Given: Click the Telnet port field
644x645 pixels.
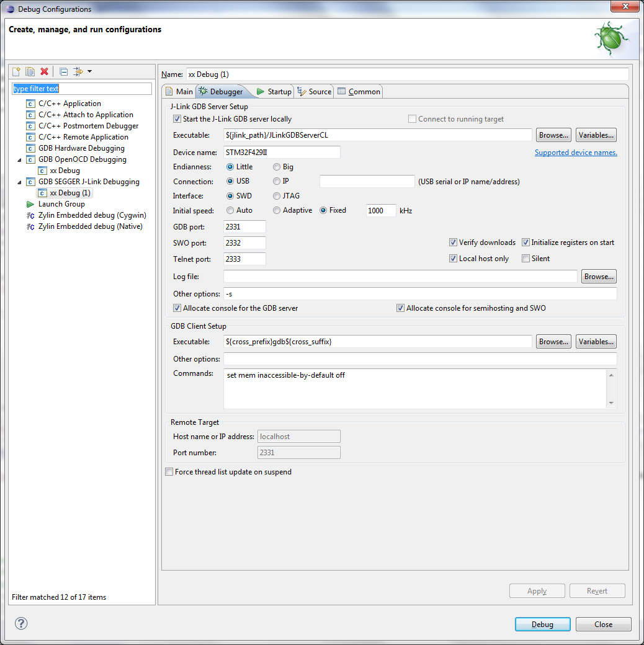Looking at the screenshot, I should coord(244,259).
